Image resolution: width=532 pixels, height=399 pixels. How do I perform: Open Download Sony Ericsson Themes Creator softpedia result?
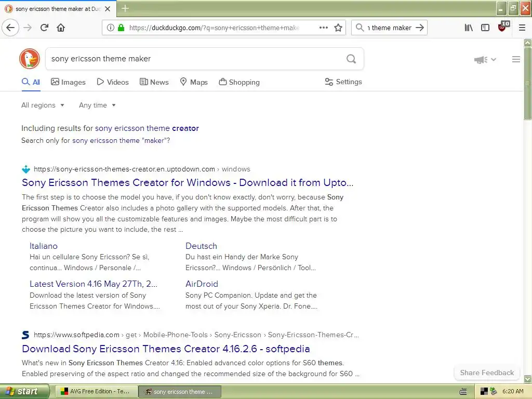point(166,349)
